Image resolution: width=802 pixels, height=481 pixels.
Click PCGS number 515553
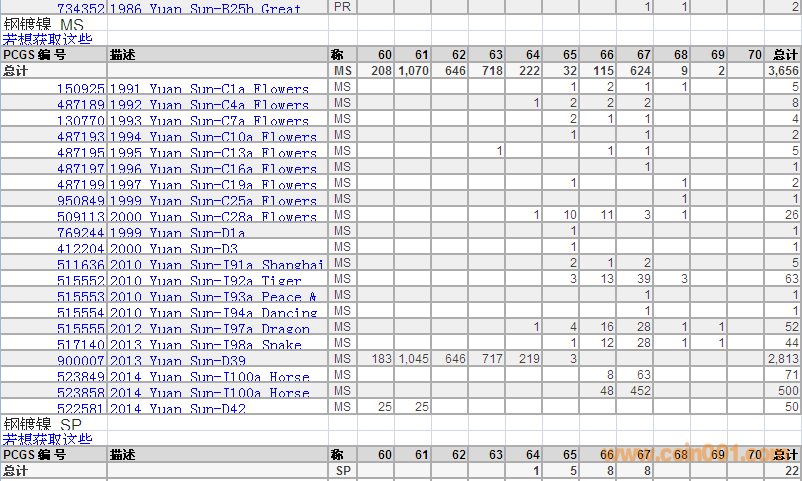(x=80, y=297)
